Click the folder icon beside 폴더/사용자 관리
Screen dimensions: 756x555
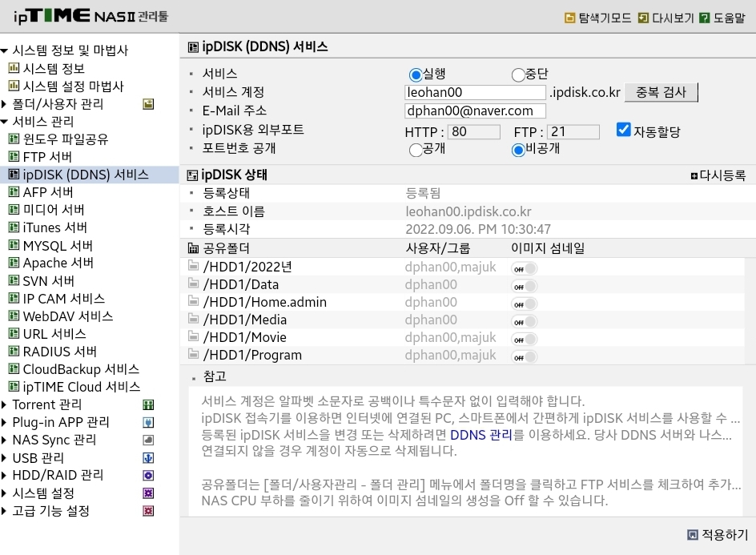pos(148,104)
